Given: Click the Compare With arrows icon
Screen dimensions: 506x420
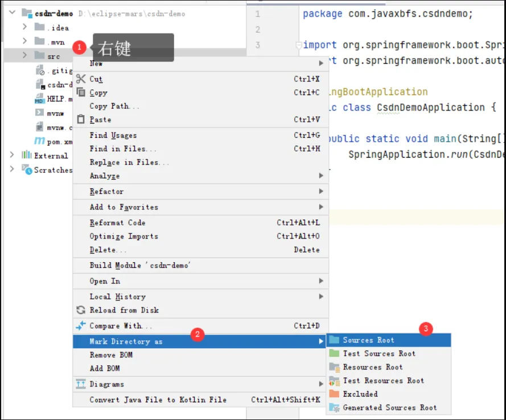Looking at the screenshot, I should pos(81,326).
